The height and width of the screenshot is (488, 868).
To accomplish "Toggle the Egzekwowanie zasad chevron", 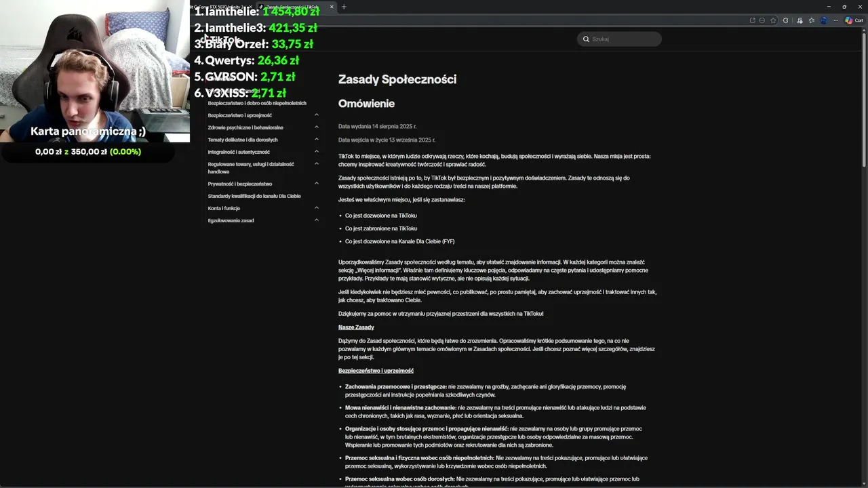I will (317, 220).
